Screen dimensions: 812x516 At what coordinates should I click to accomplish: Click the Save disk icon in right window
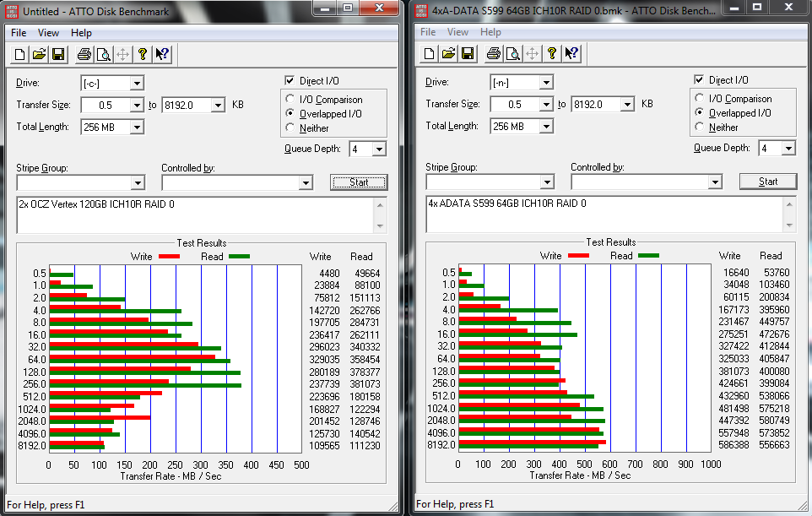pyautogui.click(x=468, y=54)
